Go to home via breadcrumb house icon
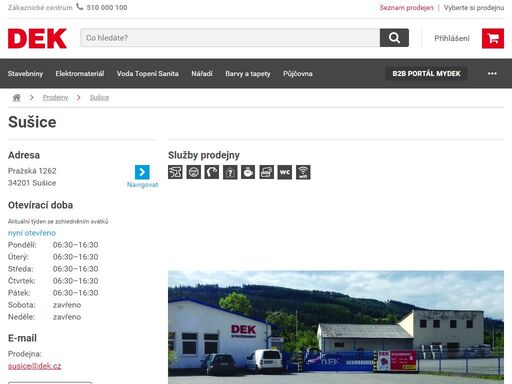Image resolution: width=512 pixels, height=384 pixels. click(16, 98)
